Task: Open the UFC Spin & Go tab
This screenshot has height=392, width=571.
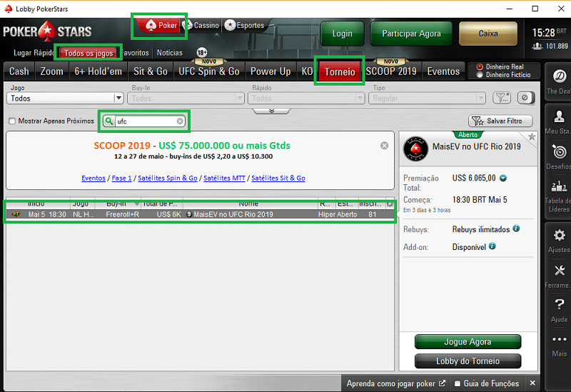Action: pyautogui.click(x=209, y=71)
